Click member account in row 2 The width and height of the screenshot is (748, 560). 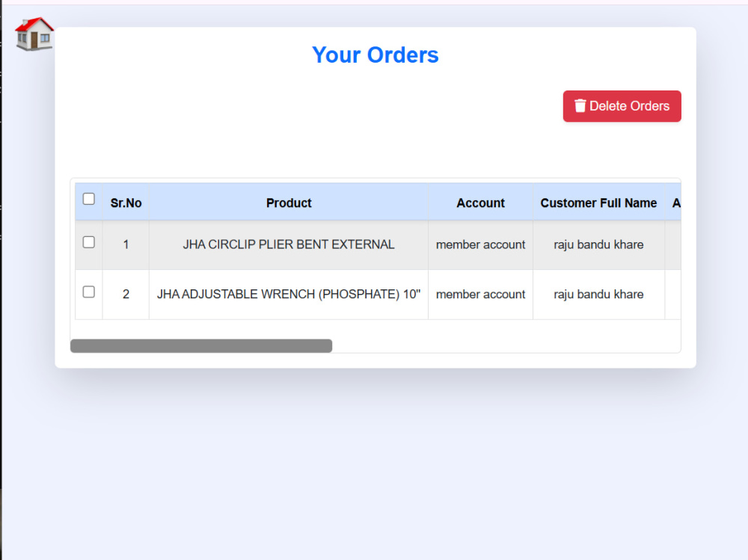point(480,295)
